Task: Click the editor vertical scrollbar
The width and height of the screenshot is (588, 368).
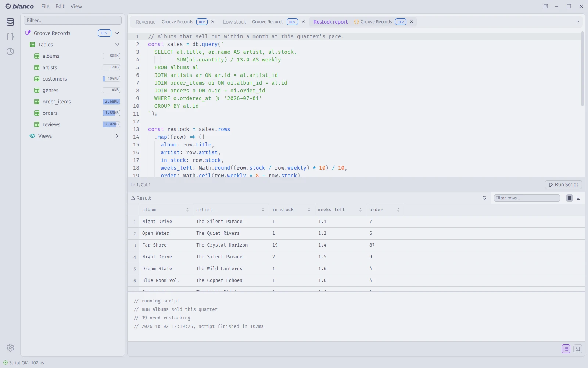Action: 582,69
